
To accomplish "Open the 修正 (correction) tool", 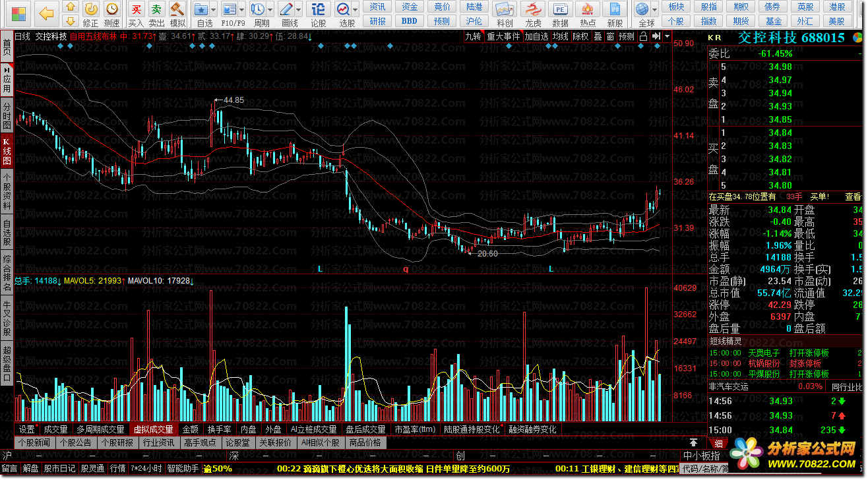I will click(92, 14).
